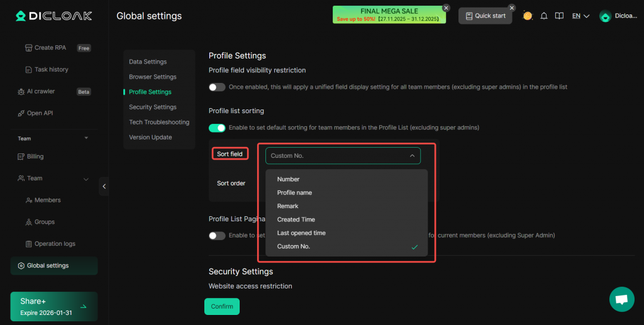Choose Profile name from the sort list
Image resolution: width=644 pixels, height=325 pixels.
294,193
